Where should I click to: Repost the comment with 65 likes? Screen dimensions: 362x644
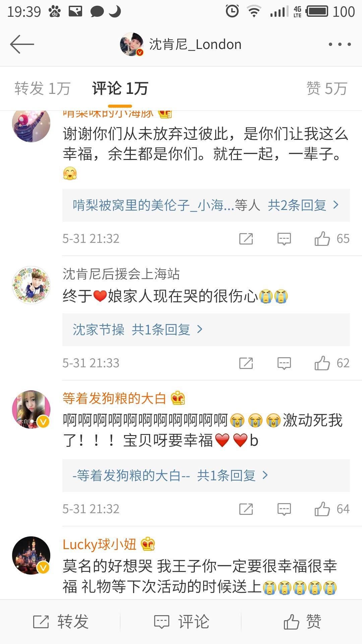point(246,239)
